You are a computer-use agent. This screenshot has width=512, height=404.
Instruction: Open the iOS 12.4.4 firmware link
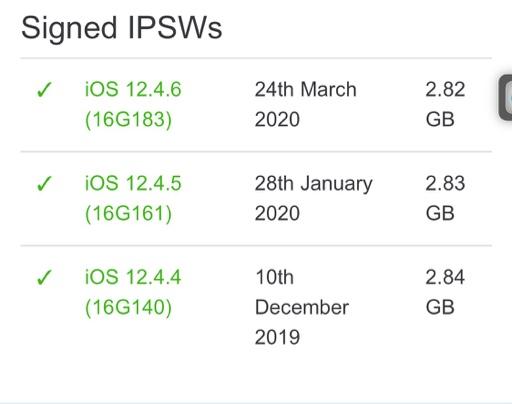click(133, 277)
